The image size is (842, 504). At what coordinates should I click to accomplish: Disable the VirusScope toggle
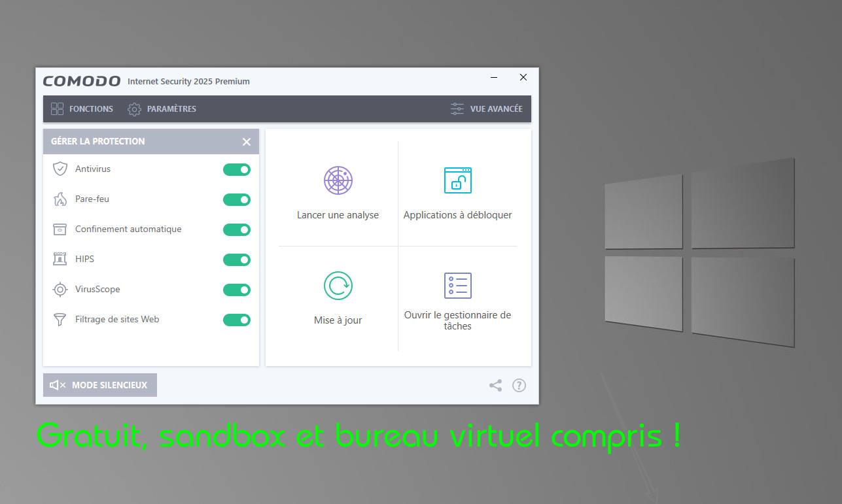click(x=237, y=290)
